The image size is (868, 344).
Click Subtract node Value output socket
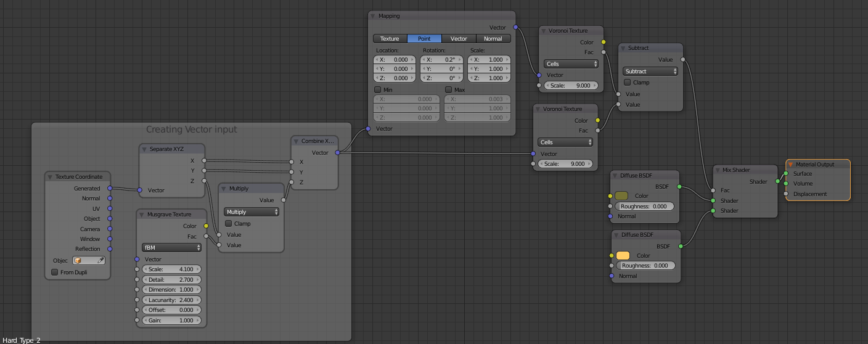(x=682, y=60)
